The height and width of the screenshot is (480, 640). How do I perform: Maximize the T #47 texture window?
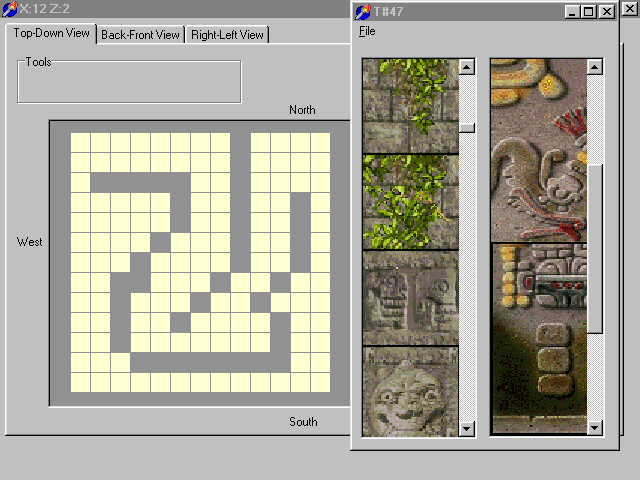click(589, 12)
